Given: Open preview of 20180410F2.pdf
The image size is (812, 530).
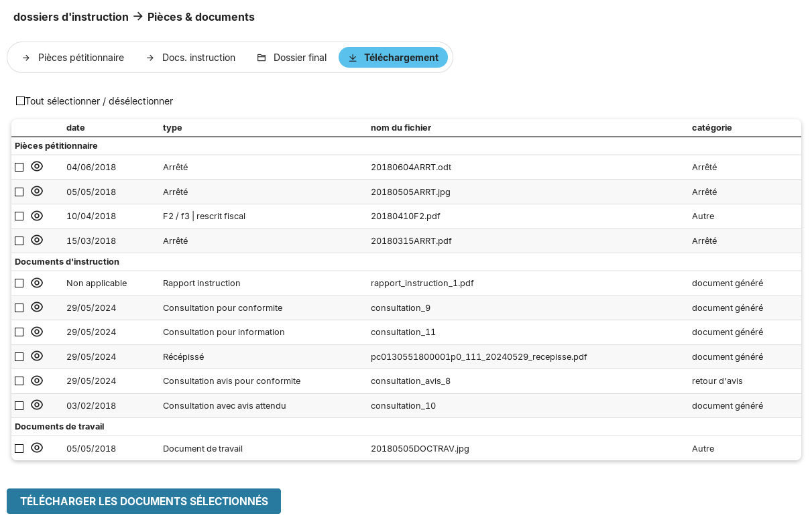Looking at the screenshot, I should 37,216.
